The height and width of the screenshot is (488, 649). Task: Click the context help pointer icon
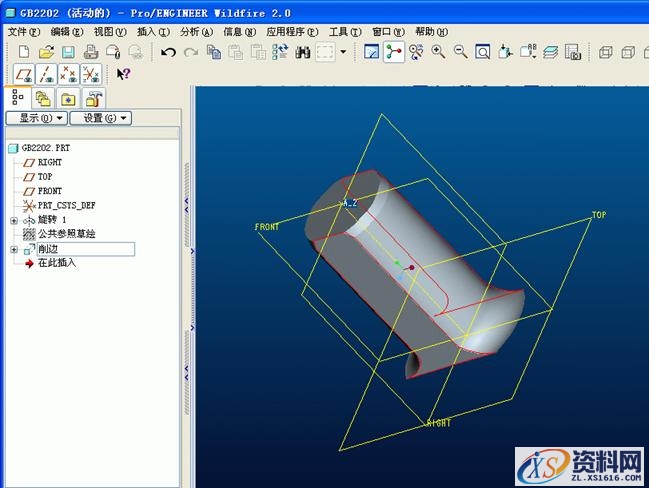pos(123,74)
